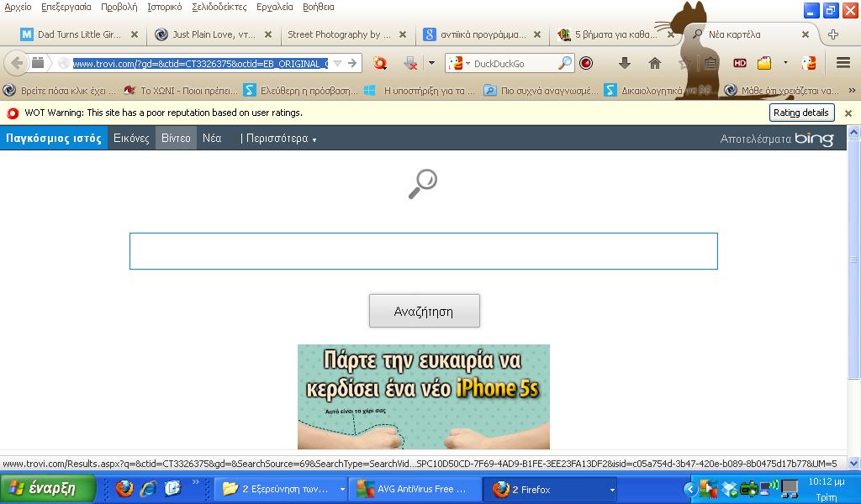
Task: Launch Internet Explorer from quick launch
Action: point(148,488)
